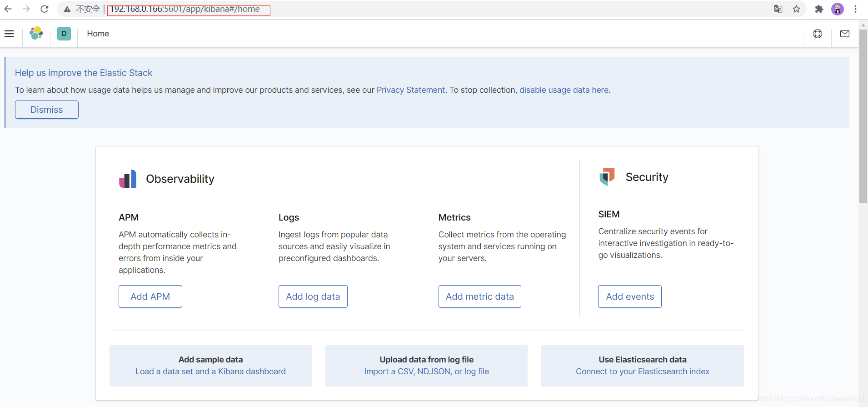Open the Chrome three-dot menu
This screenshot has height=407, width=868.
[x=855, y=9]
